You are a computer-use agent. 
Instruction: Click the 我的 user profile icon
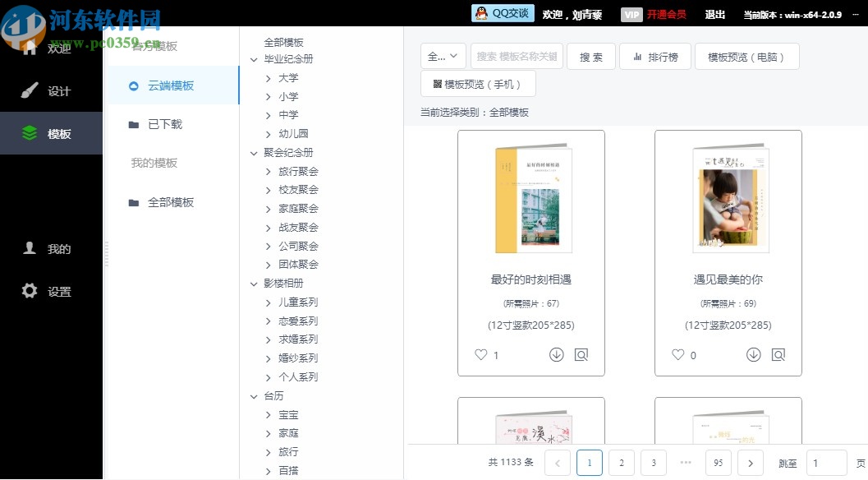30,249
